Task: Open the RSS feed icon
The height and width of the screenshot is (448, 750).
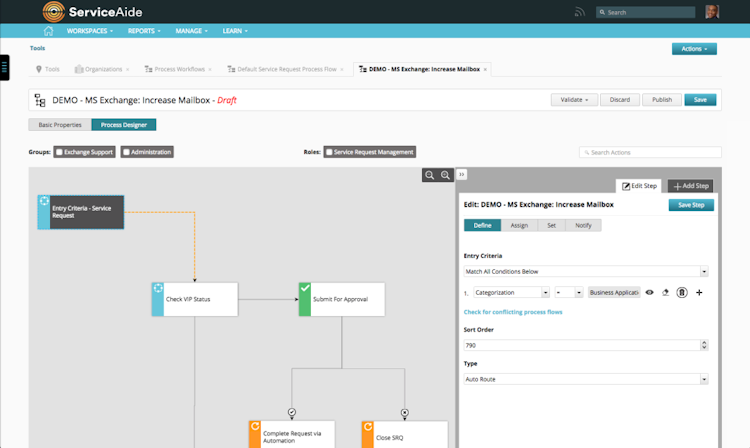Action: [x=579, y=12]
